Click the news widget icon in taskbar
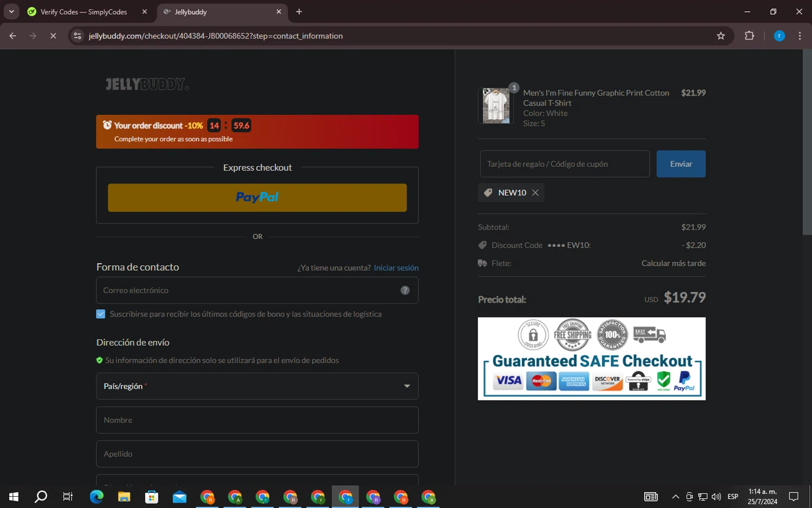 (651, 497)
